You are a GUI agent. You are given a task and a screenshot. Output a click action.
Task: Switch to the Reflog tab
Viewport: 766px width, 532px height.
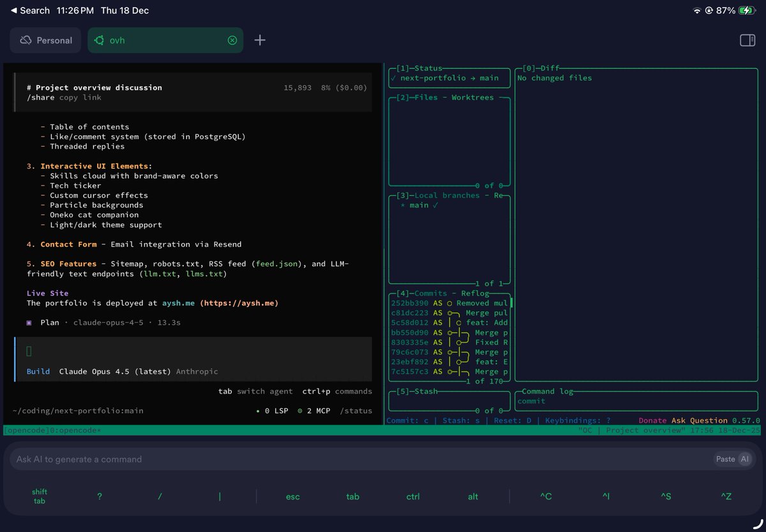[475, 293]
